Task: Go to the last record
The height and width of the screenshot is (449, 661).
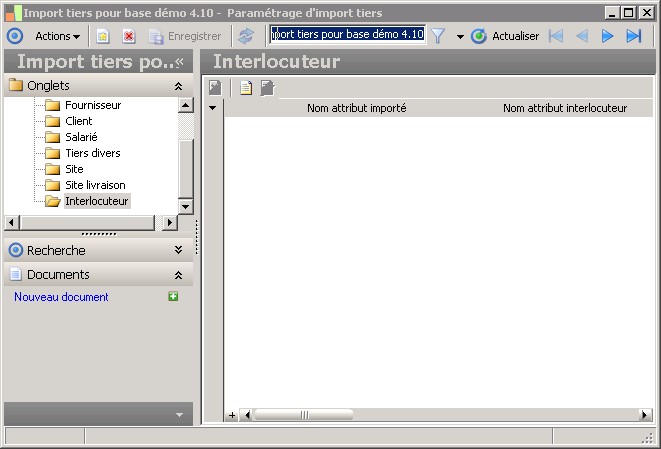Action: 634,36
